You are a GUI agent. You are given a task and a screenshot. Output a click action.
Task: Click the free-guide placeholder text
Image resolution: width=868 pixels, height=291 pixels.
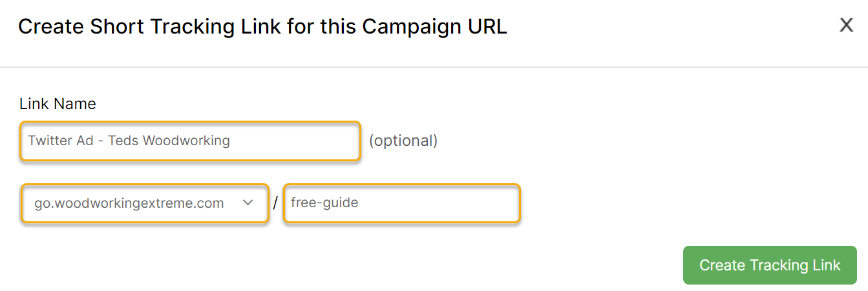point(324,203)
